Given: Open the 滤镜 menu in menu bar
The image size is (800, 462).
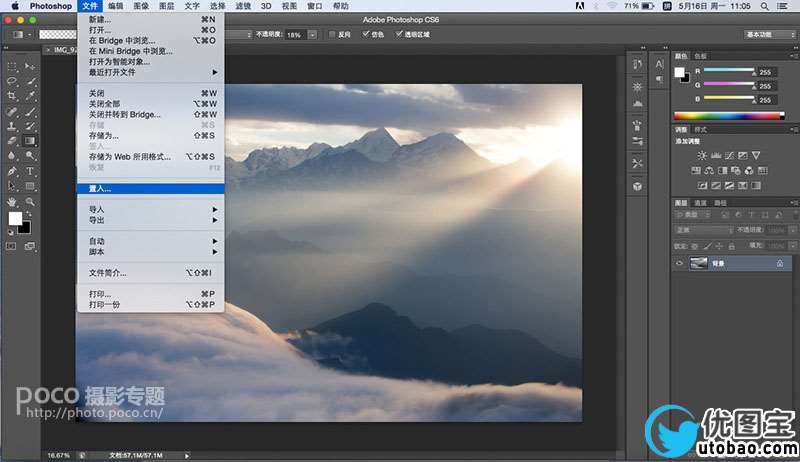Looking at the screenshot, I should (x=243, y=6).
